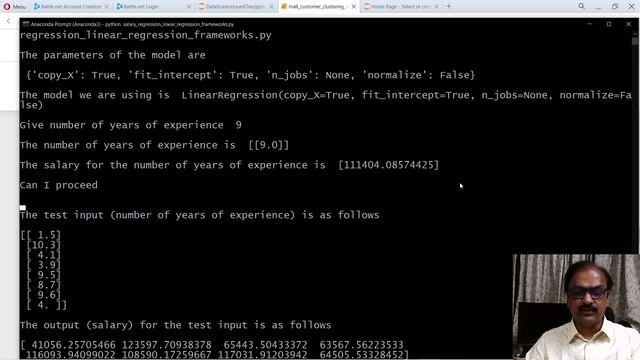The image size is (640, 360).
Task: Click the Anaconda Prompt window title
Action: point(132,24)
